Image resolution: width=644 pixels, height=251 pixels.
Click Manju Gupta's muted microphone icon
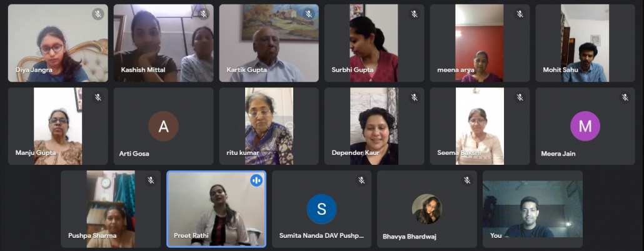pos(98,97)
